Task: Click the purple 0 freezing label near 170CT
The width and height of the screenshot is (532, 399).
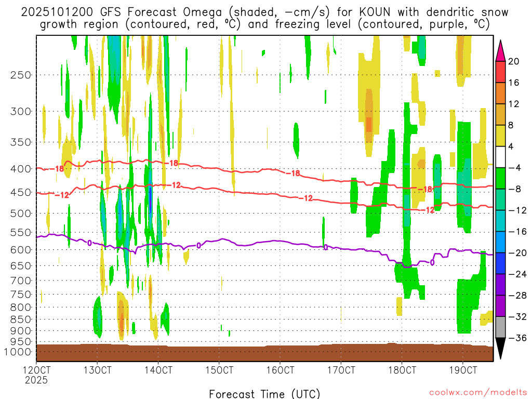Action: [x=326, y=247]
